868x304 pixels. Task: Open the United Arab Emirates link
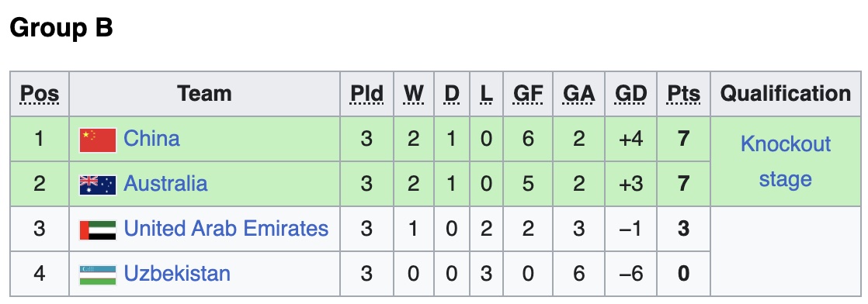tap(226, 228)
